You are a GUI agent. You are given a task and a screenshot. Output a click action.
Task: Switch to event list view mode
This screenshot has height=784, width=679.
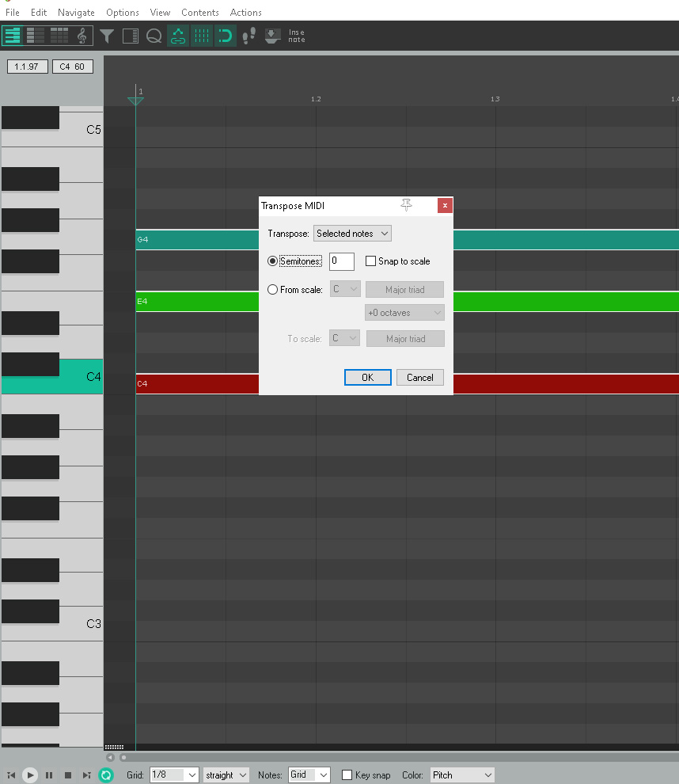click(59, 36)
